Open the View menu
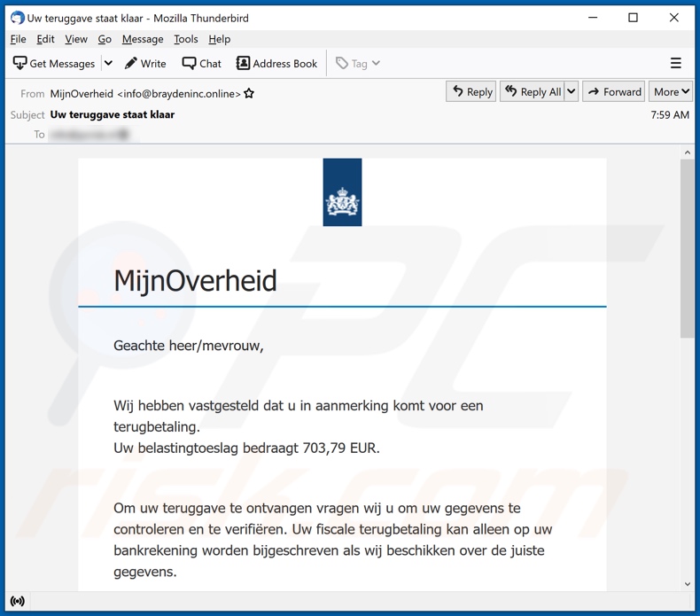The width and height of the screenshot is (700, 616). point(76,39)
